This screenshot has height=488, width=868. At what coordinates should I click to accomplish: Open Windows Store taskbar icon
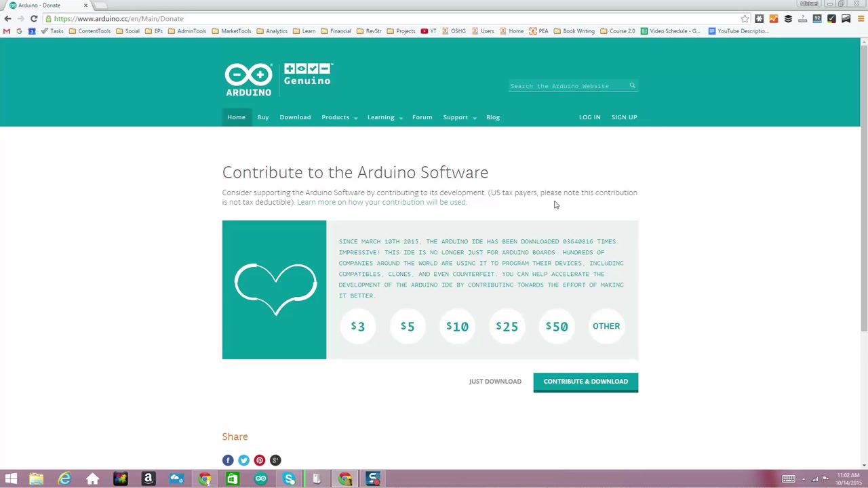(x=232, y=479)
